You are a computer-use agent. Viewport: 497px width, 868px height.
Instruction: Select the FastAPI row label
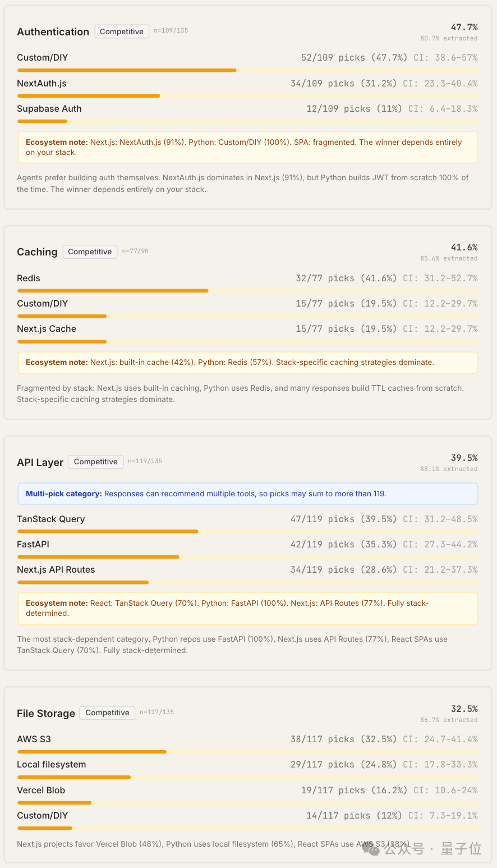[33, 544]
